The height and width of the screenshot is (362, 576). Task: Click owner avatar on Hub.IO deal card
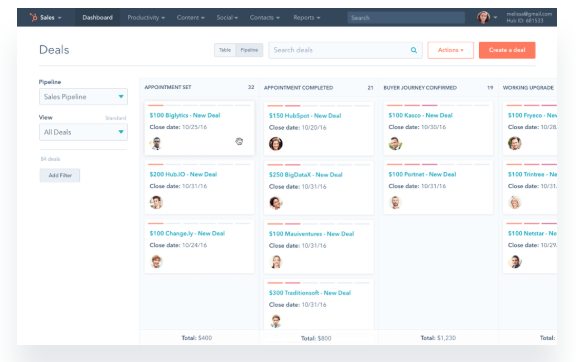click(156, 202)
